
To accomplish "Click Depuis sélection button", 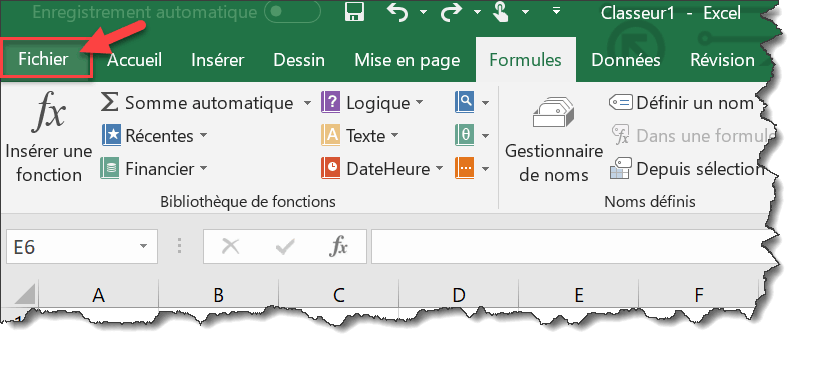I will tap(687, 169).
